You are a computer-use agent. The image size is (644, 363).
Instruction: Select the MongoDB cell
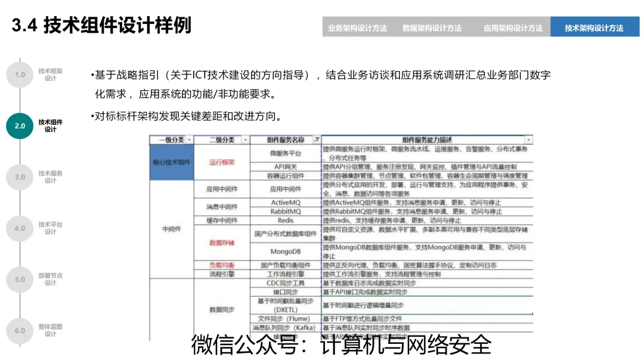click(x=286, y=251)
